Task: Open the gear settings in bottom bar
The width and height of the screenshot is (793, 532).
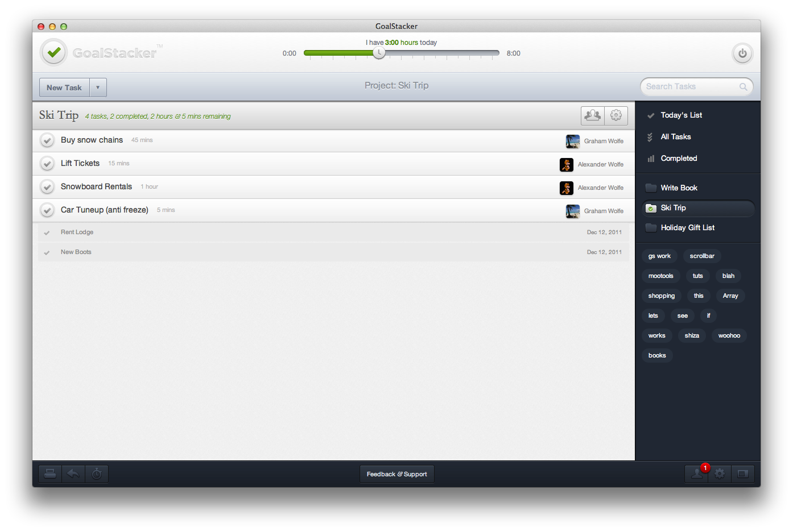Action: point(720,473)
